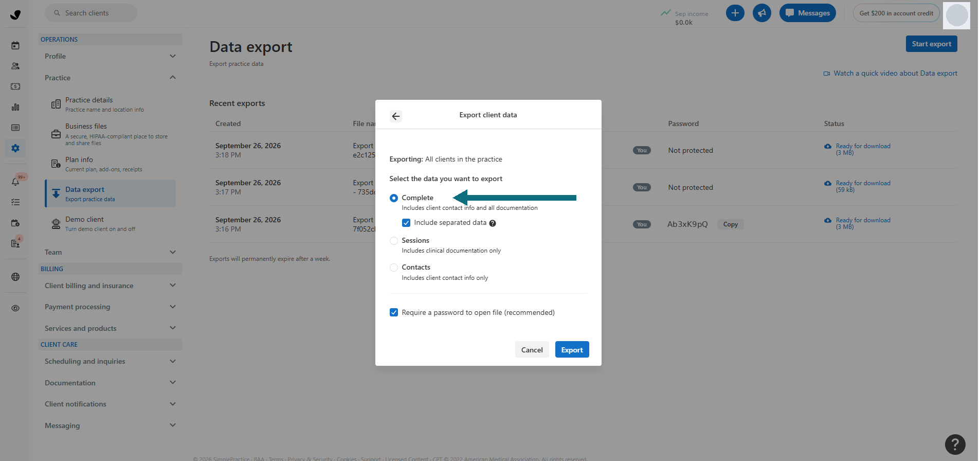Image resolution: width=980 pixels, height=461 pixels.
Task: Open the calendar clock requests icon
Action: click(15, 223)
